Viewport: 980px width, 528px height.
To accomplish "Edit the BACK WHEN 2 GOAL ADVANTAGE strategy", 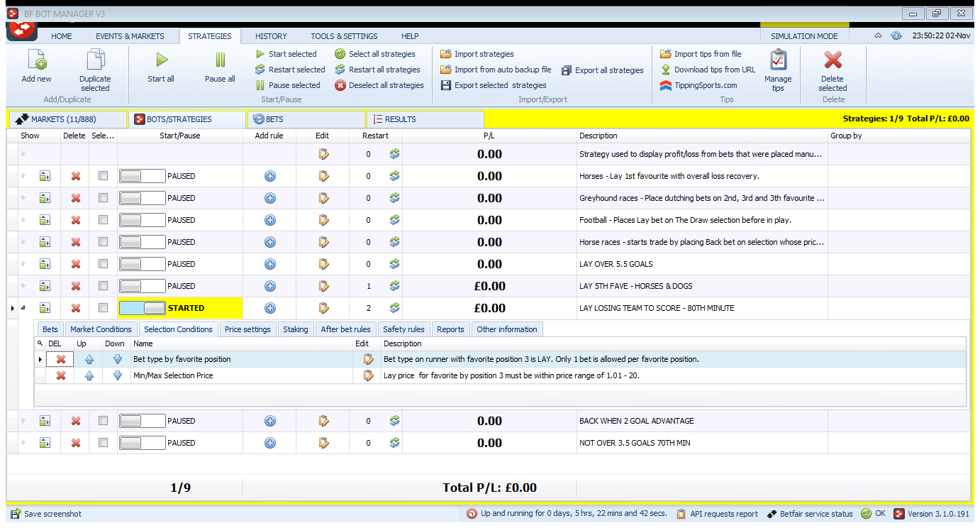I will [323, 421].
